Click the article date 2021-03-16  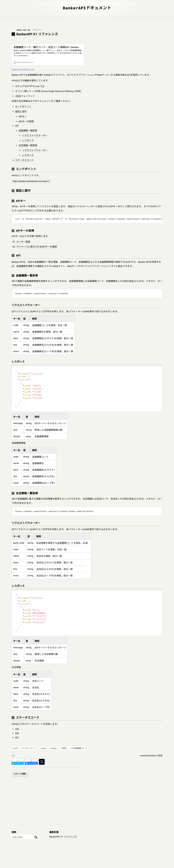[x=23, y=30]
